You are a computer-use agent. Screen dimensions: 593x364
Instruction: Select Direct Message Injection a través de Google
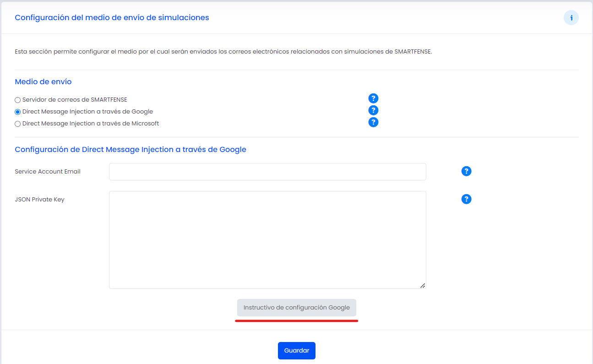tap(18, 112)
